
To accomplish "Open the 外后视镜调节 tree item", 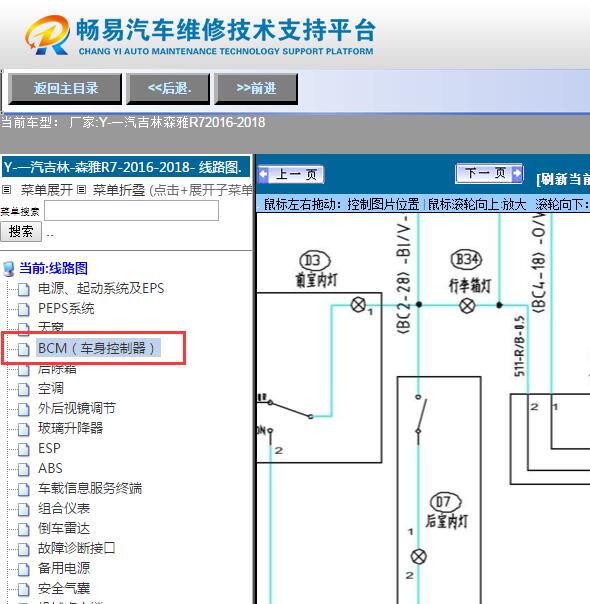I will pyautogui.click(x=77, y=408).
